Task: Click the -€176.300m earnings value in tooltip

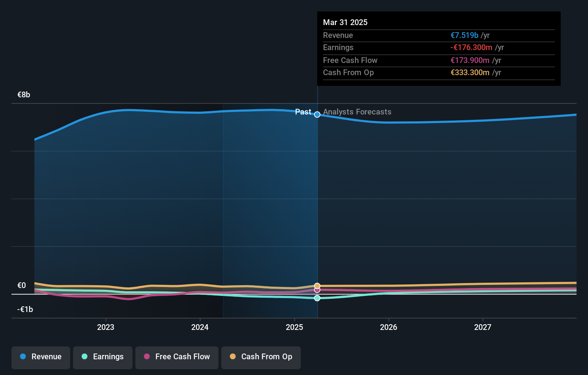Action: (471, 47)
